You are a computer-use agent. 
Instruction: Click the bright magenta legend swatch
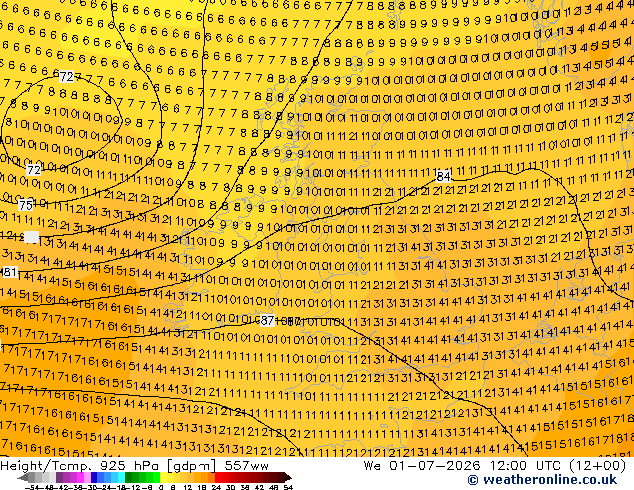click(x=80, y=478)
